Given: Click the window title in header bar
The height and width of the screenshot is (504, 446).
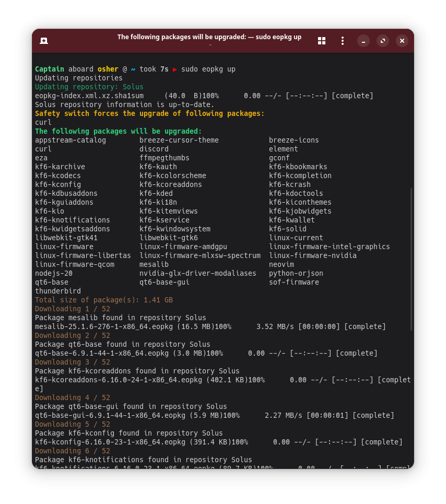Looking at the screenshot, I should coord(209,37).
